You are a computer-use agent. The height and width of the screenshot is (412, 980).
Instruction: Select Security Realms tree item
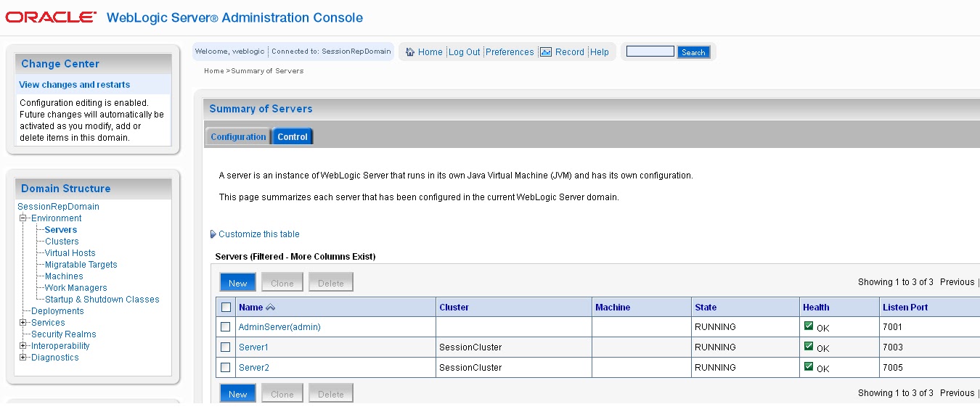63,334
